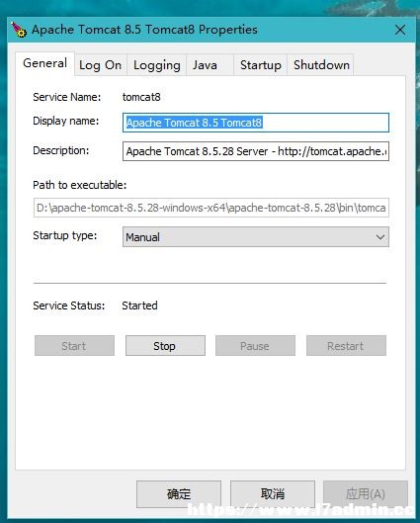Click the greyed Pause button

click(255, 346)
